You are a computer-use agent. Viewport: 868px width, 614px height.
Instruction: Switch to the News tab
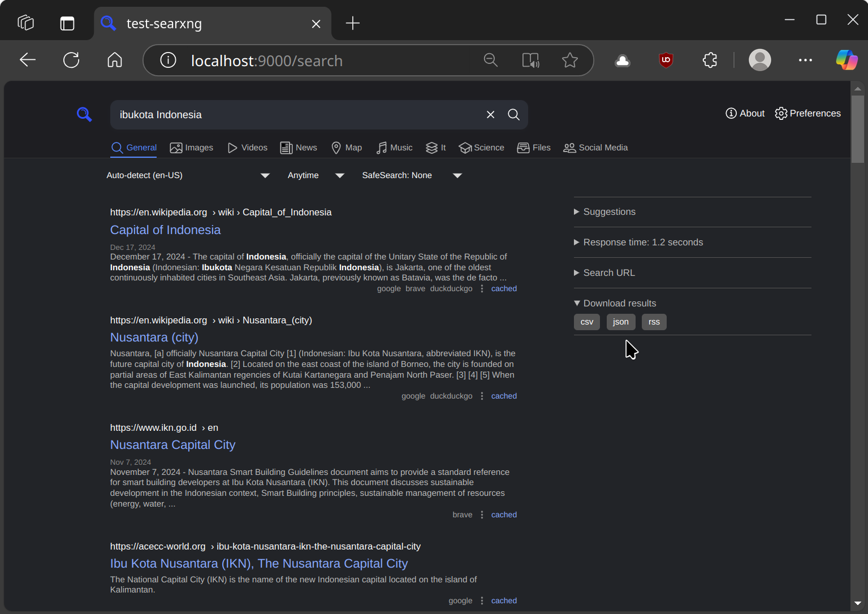(299, 148)
